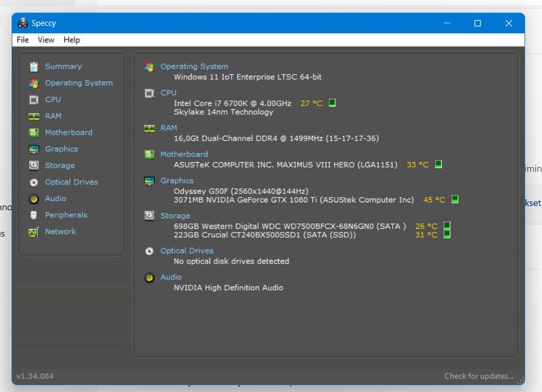
Task: Click the 31 °C Crucial SSD temperature
Action: [426, 235]
